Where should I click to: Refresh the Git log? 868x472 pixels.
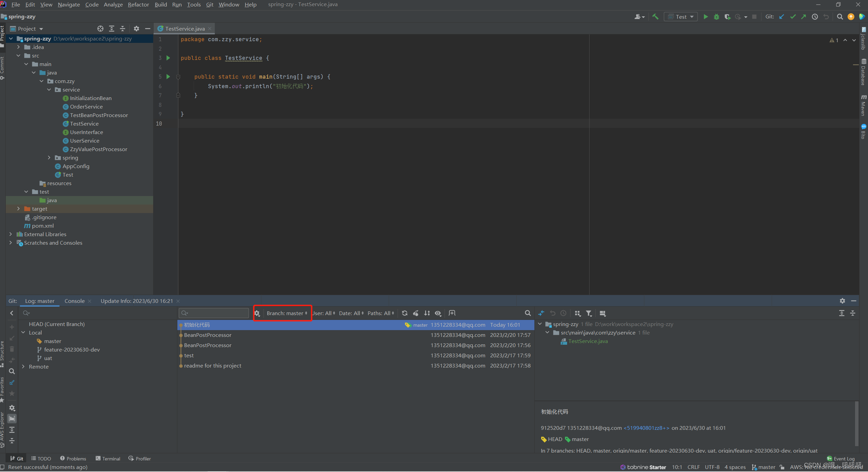(x=404, y=313)
